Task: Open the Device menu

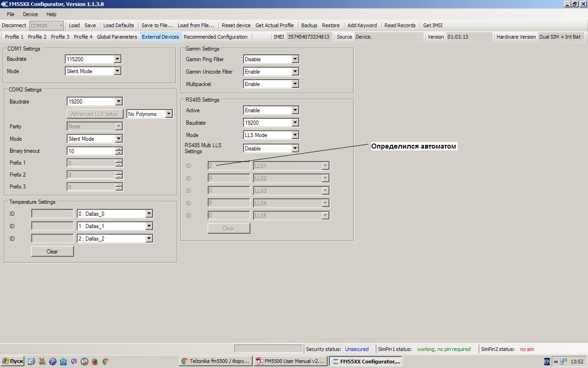Action: click(x=30, y=14)
